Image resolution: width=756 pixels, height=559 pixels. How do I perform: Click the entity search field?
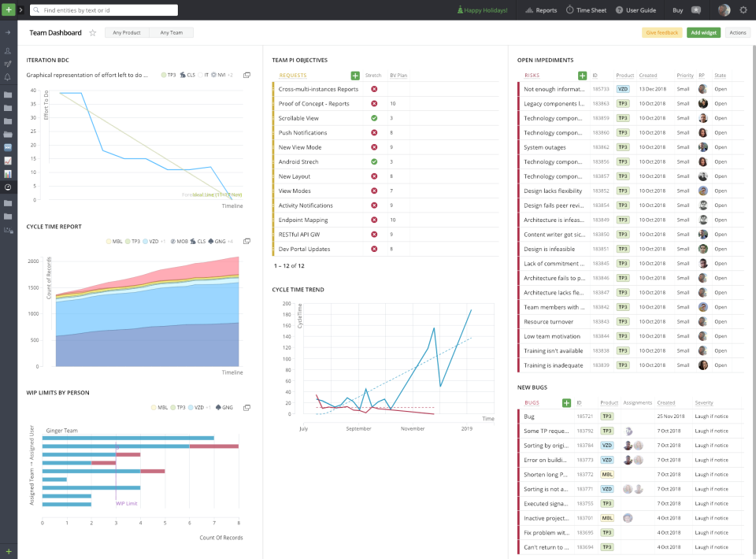click(102, 10)
